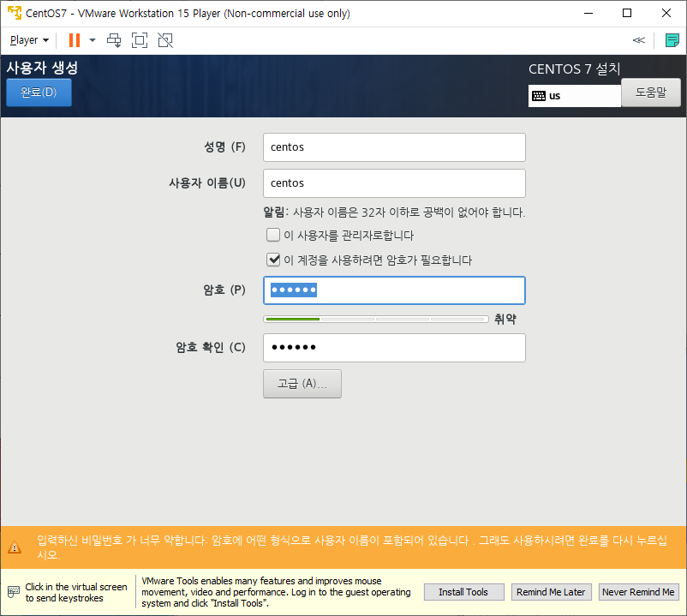Click the username length notice text

(394, 212)
